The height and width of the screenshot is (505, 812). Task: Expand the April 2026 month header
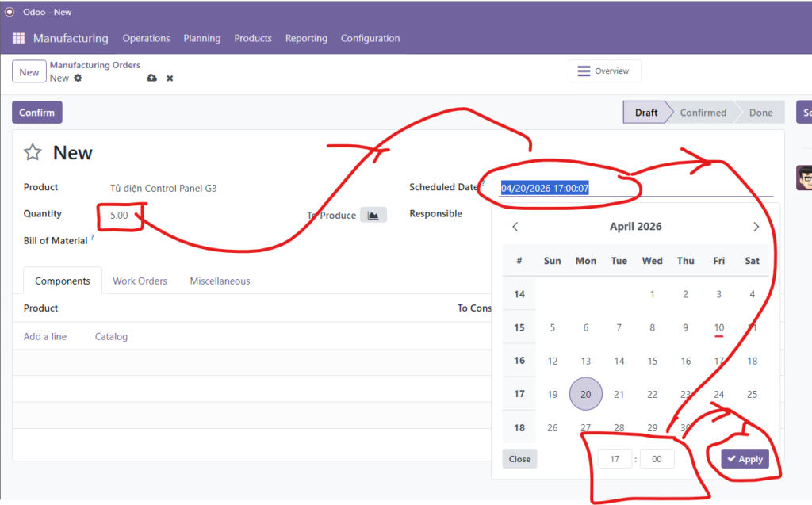(x=635, y=227)
